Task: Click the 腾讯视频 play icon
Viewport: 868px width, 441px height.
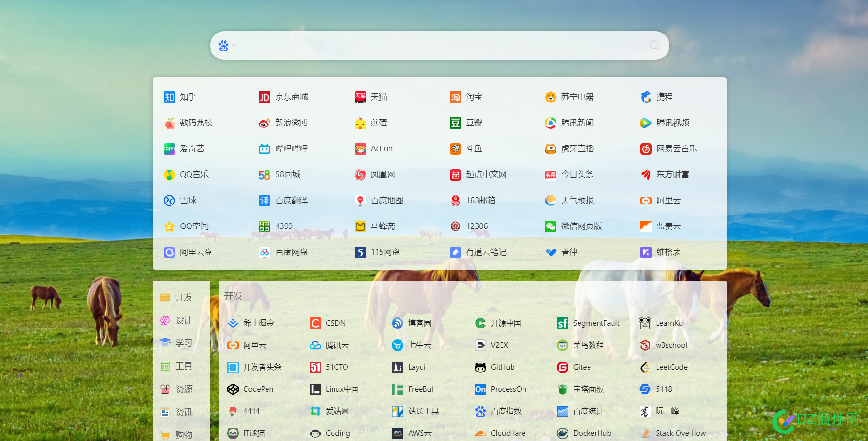Action: (x=646, y=123)
